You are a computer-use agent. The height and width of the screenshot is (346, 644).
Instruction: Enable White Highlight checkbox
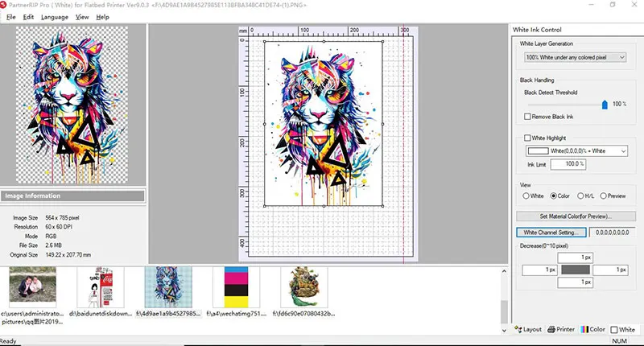coord(527,138)
